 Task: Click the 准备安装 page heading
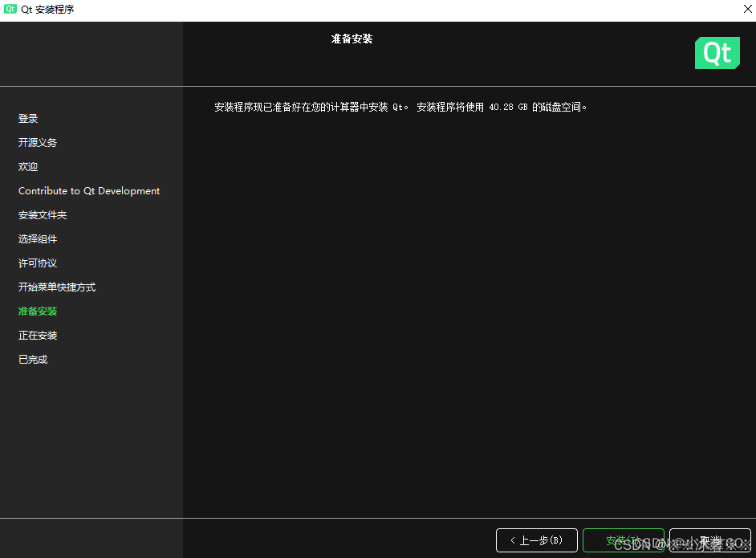(x=352, y=39)
